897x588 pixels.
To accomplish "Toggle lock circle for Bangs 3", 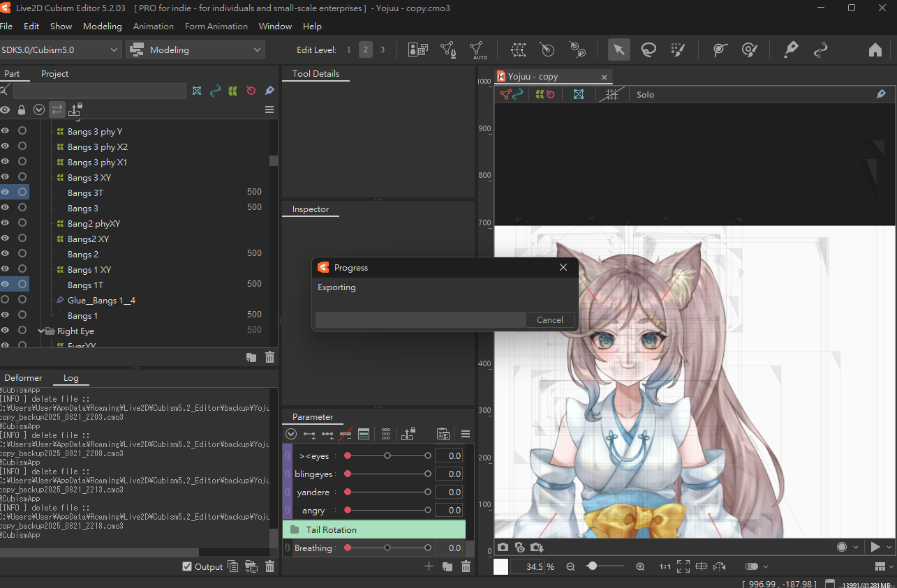I will point(22,207).
